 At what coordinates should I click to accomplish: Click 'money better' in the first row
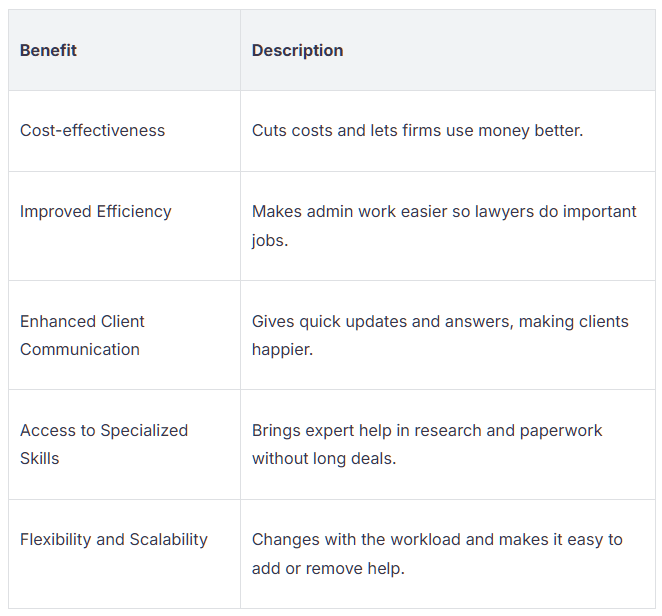[x=530, y=130]
